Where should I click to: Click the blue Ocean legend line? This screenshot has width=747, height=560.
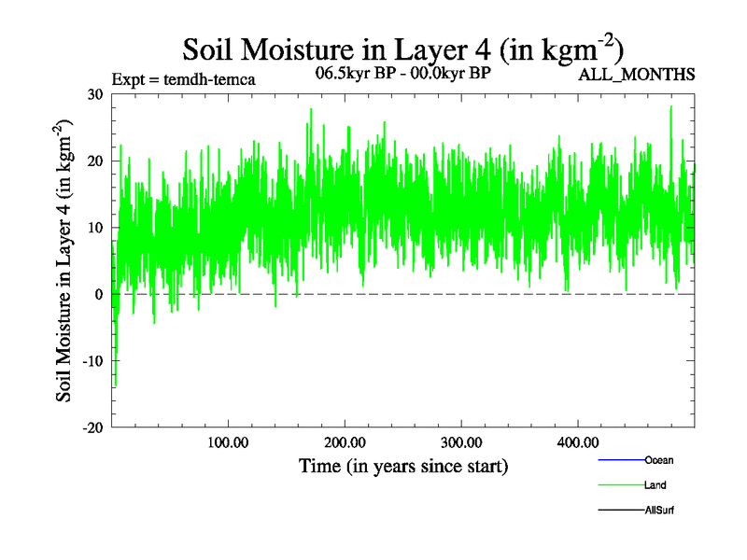620,460
